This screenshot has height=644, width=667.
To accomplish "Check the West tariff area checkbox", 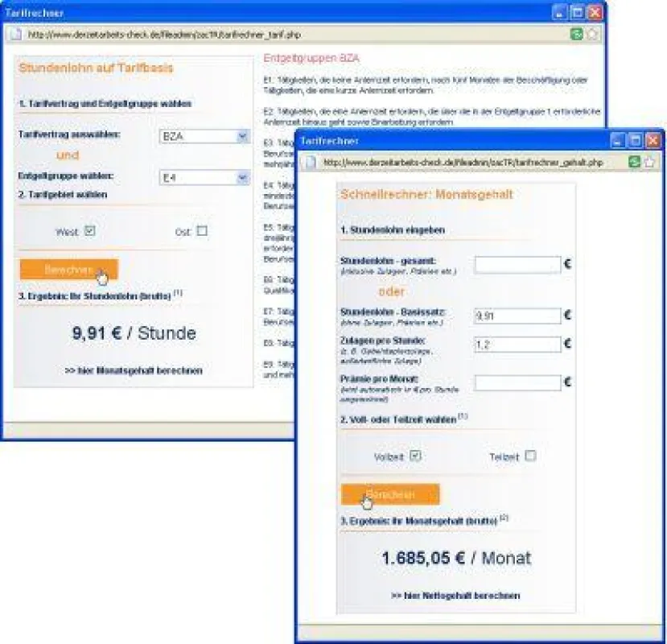I will (89, 231).
